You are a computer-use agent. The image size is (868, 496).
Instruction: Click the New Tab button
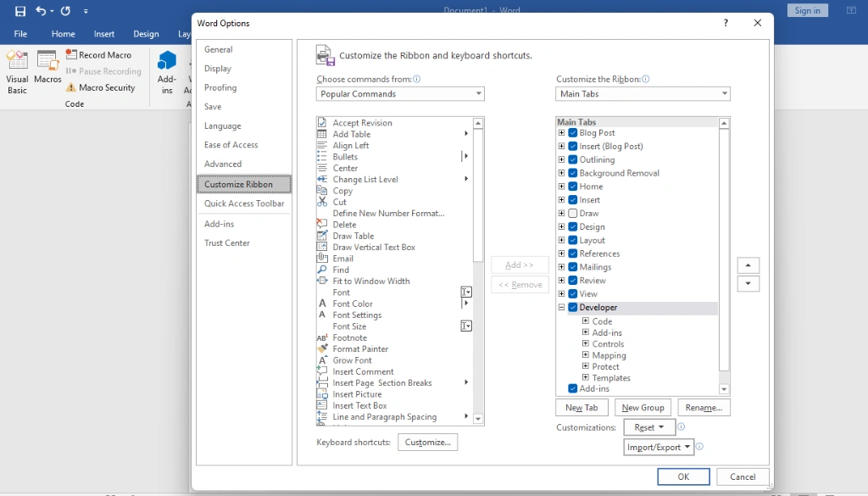[581, 408]
